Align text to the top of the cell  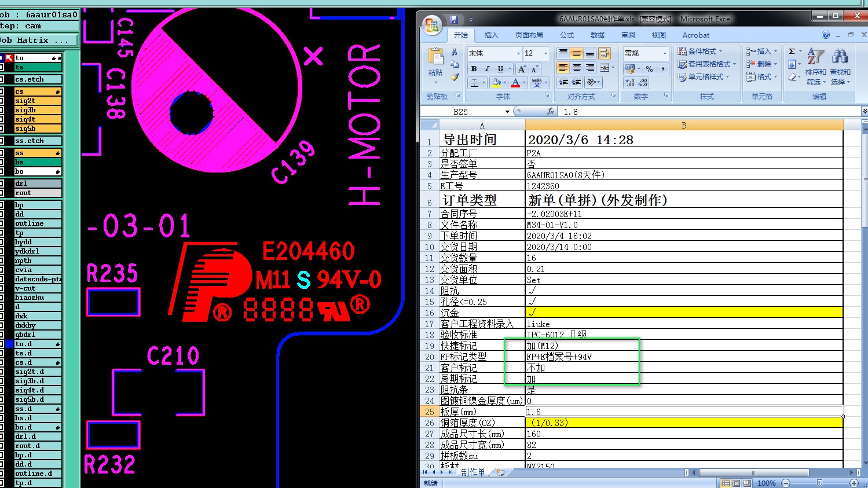pyautogui.click(x=563, y=53)
